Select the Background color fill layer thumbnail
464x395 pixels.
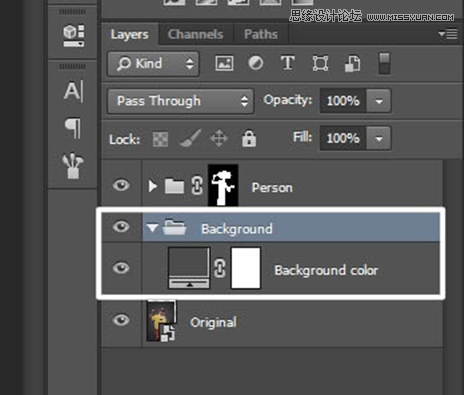click(189, 268)
